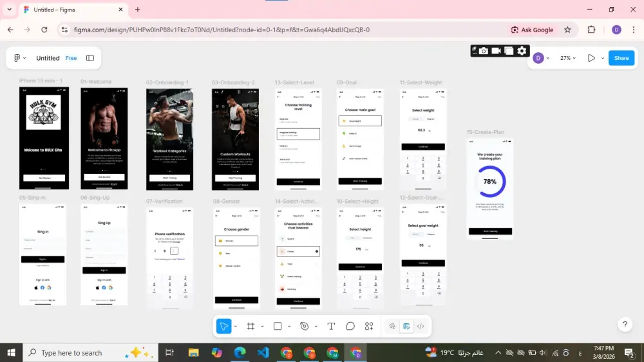The height and width of the screenshot is (362, 644).
Task: Go back in the browser
Action: tap(10, 30)
